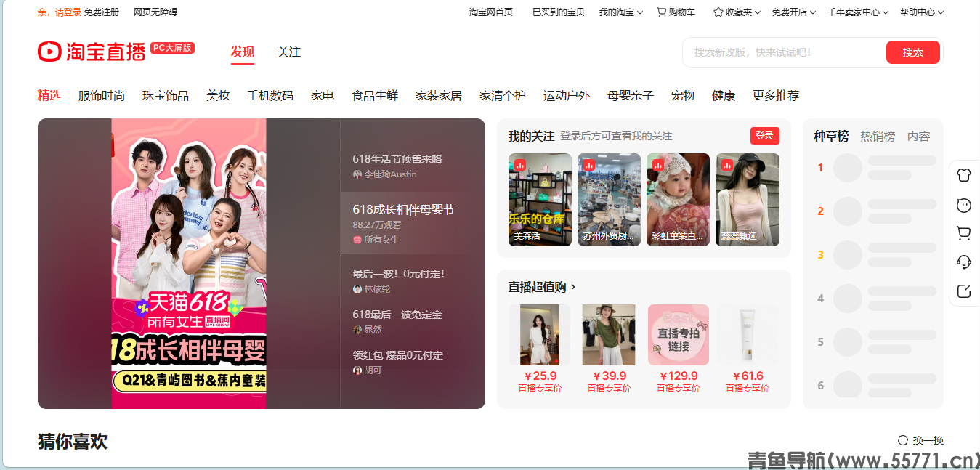Click the feedback edit sidebar icon
The width and height of the screenshot is (980, 470).
pyautogui.click(x=964, y=291)
